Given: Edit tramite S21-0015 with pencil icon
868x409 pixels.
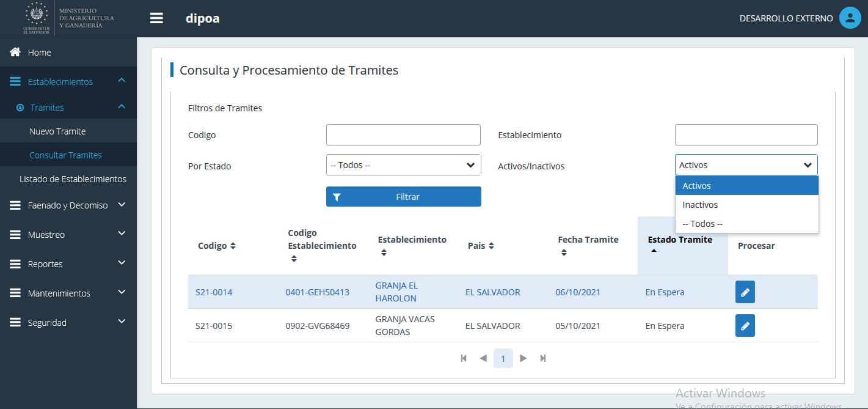Looking at the screenshot, I should tap(745, 326).
